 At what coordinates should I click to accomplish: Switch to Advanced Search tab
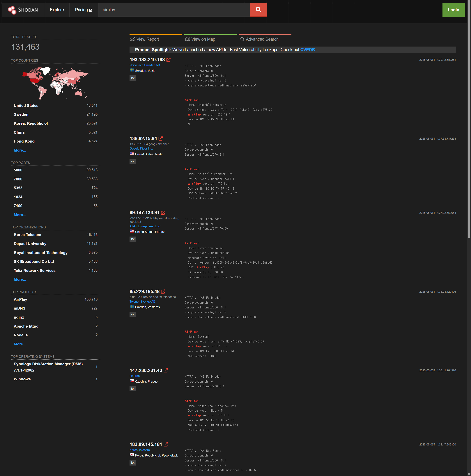(x=265, y=39)
